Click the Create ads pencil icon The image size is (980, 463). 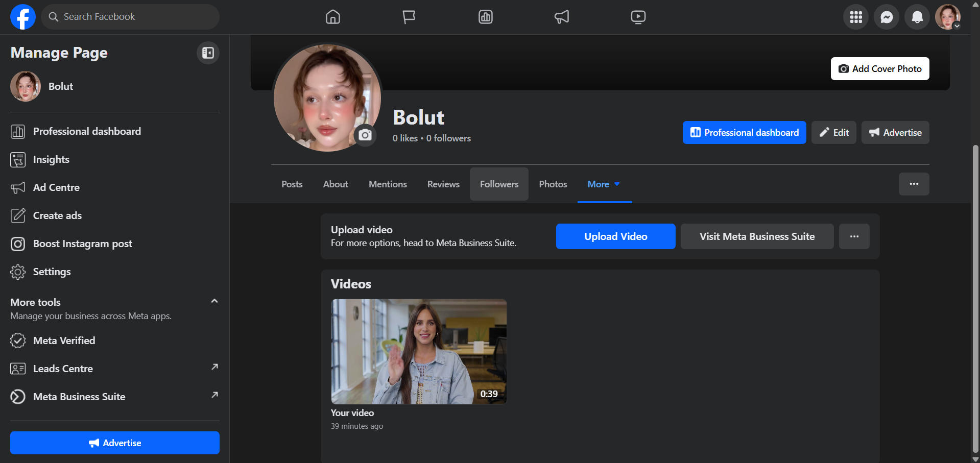(x=18, y=215)
